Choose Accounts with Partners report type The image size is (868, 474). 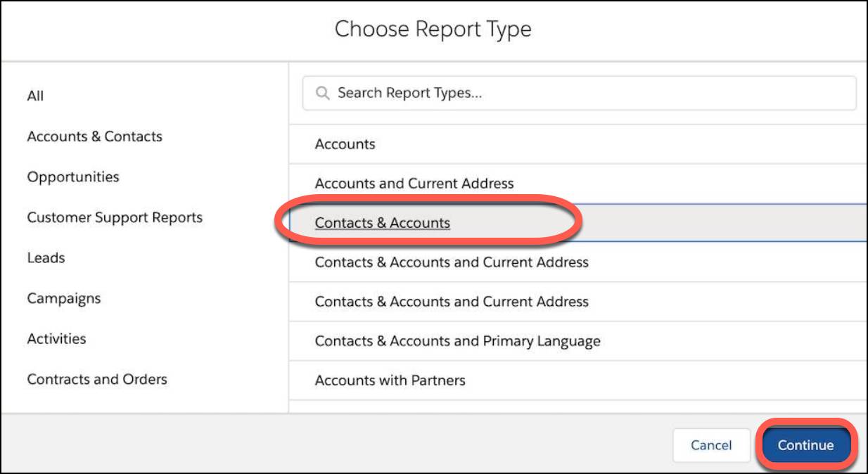[x=577, y=380]
